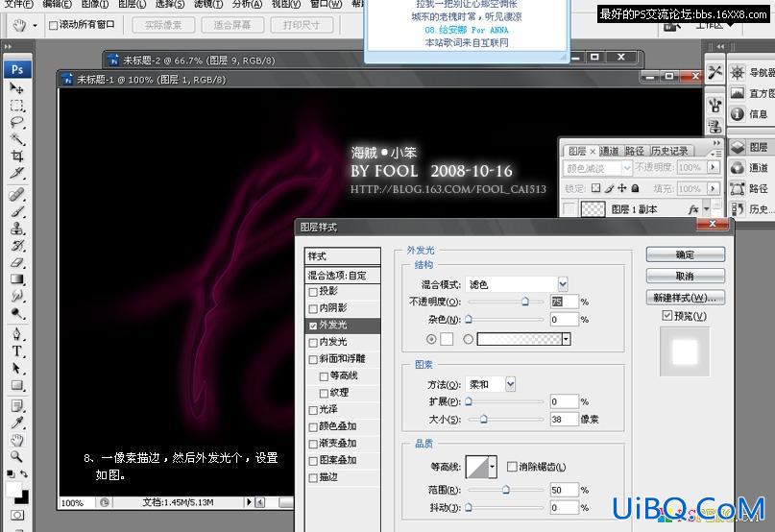Select the Eyedropper tool
775x532 pixels.
click(16, 423)
